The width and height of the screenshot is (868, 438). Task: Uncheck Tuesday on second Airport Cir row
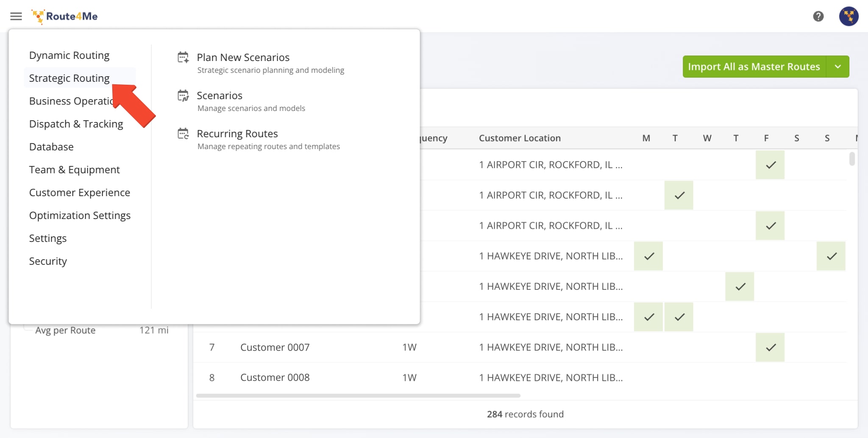[x=679, y=195]
